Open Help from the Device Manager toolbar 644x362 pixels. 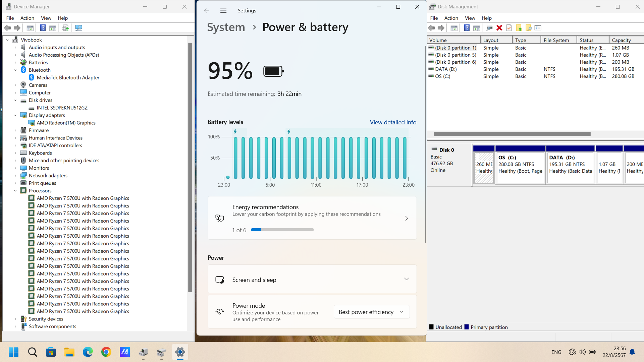tap(43, 28)
